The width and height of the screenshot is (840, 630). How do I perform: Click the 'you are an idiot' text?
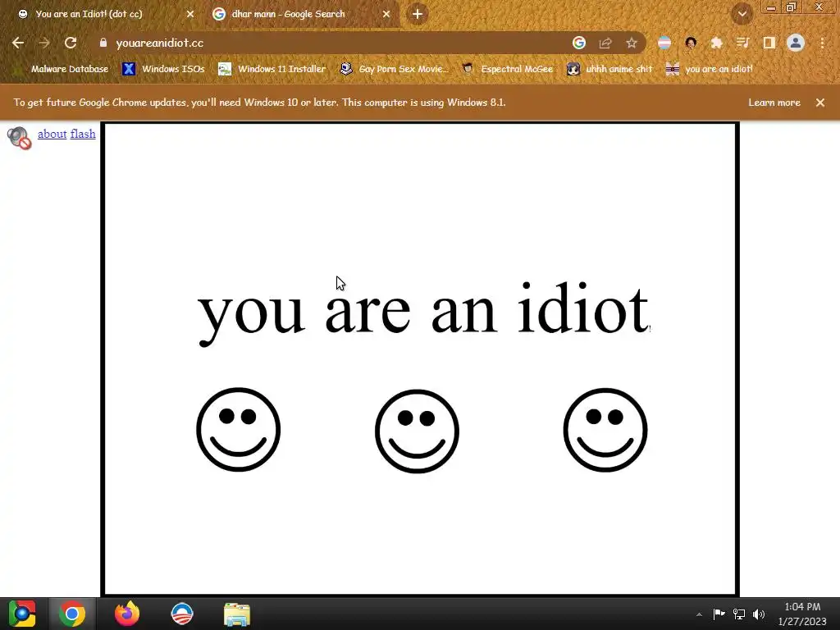click(x=423, y=313)
